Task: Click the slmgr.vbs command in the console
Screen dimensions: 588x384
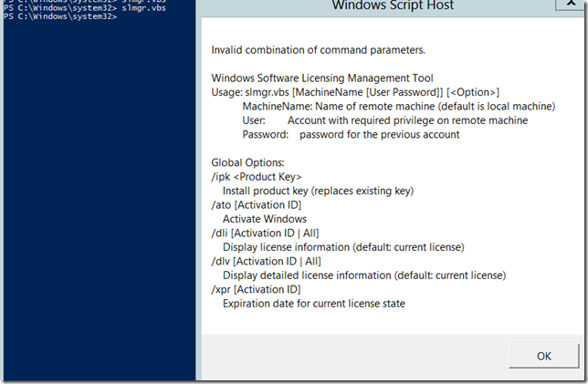Action: [144, 10]
